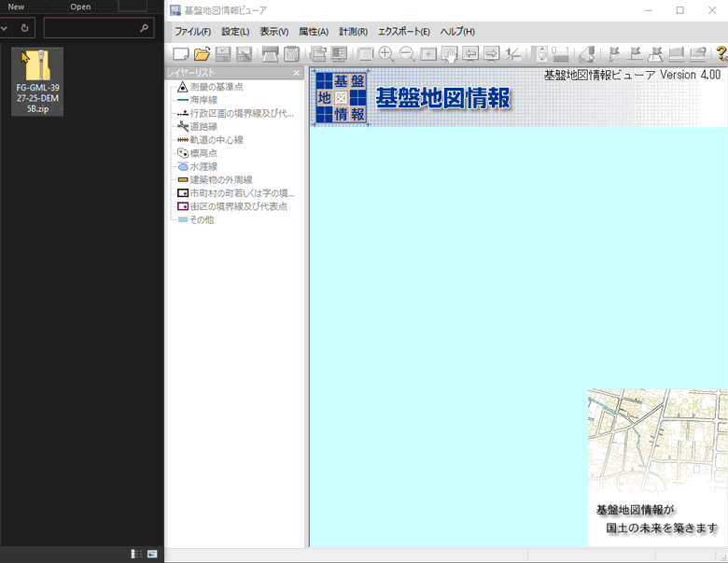Image resolution: width=728 pixels, height=563 pixels.
Task: Select the FG-GML-3927-25-DEM5B.zip file
Action: click(x=37, y=81)
